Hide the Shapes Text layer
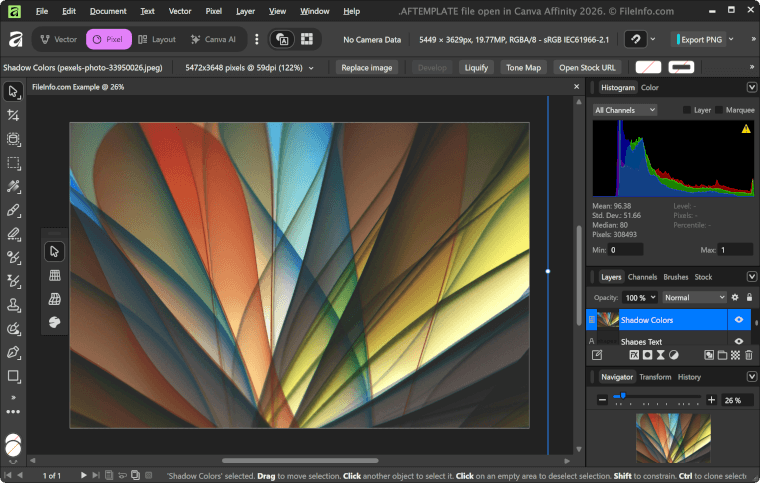The width and height of the screenshot is (760, 483). tap(739, 341)
